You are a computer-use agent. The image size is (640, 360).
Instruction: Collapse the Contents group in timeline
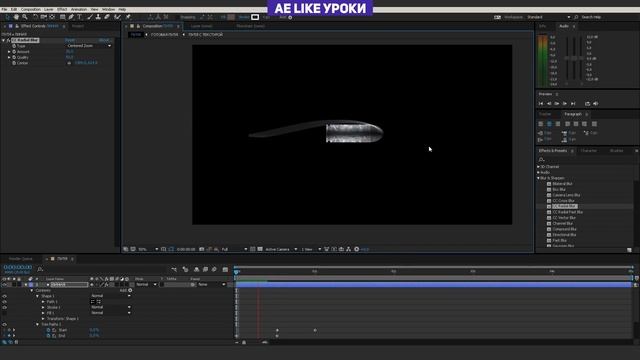click(32, 290)
